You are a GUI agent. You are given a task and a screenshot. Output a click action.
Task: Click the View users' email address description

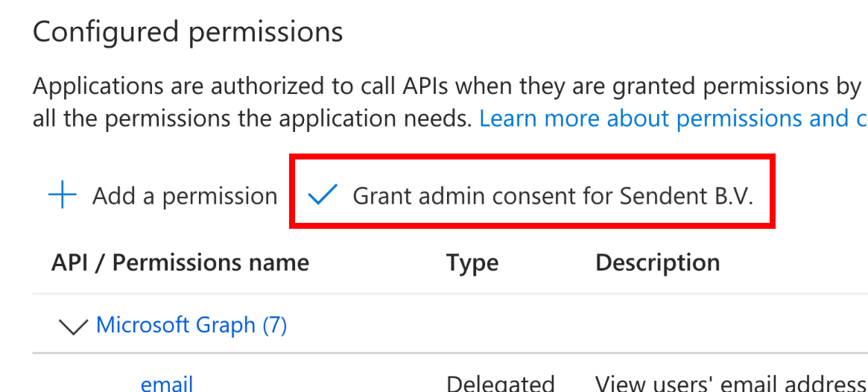pos(730,384)
